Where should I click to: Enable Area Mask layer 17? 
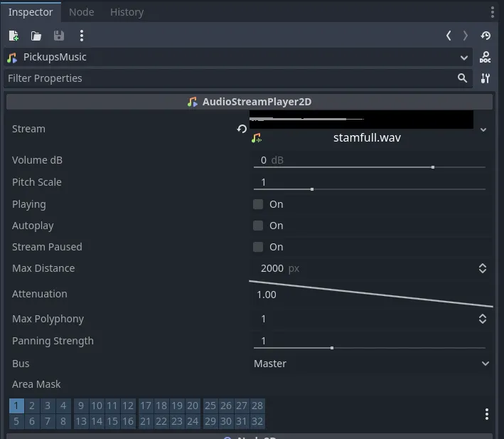[x=146, y=406]
